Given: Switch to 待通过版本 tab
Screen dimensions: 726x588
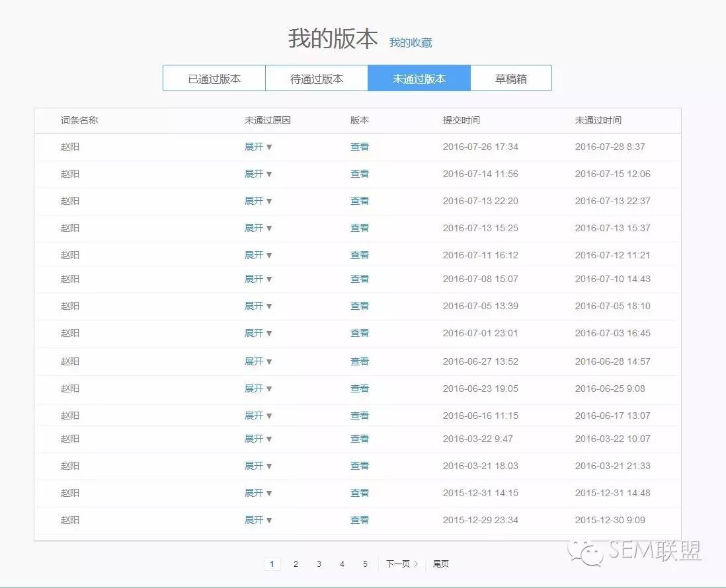Looking at the screenshot, I should click(317, 78).
